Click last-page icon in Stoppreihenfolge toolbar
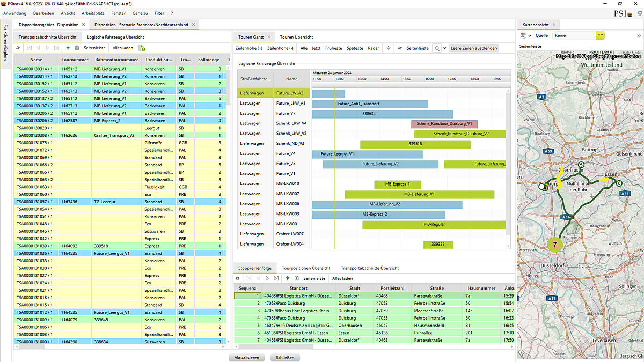Viewport: 644px width, 362px height. (x=276, y=278)
